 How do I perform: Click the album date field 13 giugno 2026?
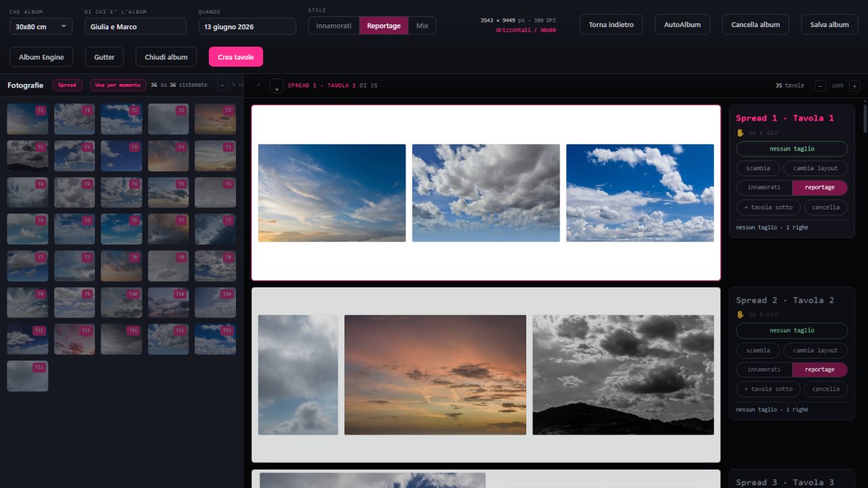(x=248, y=26)
